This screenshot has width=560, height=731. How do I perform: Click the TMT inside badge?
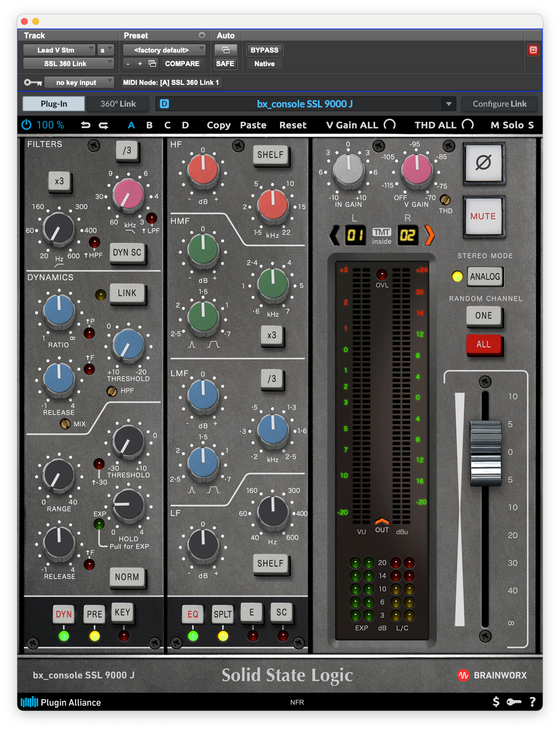point(382,236)
